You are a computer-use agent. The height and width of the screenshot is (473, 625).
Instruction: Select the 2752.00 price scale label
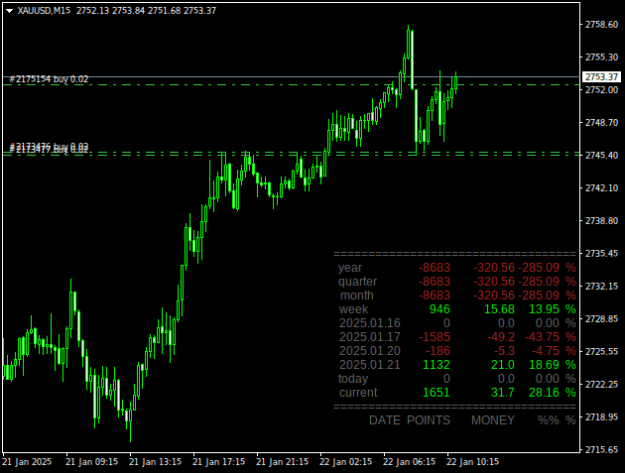pos(601,90)
